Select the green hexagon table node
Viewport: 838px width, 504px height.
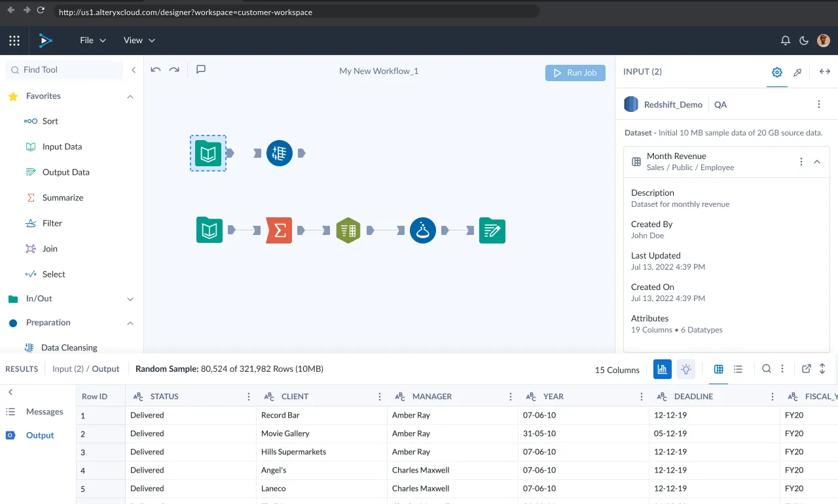pyautogui.click(x=348, y=230)
